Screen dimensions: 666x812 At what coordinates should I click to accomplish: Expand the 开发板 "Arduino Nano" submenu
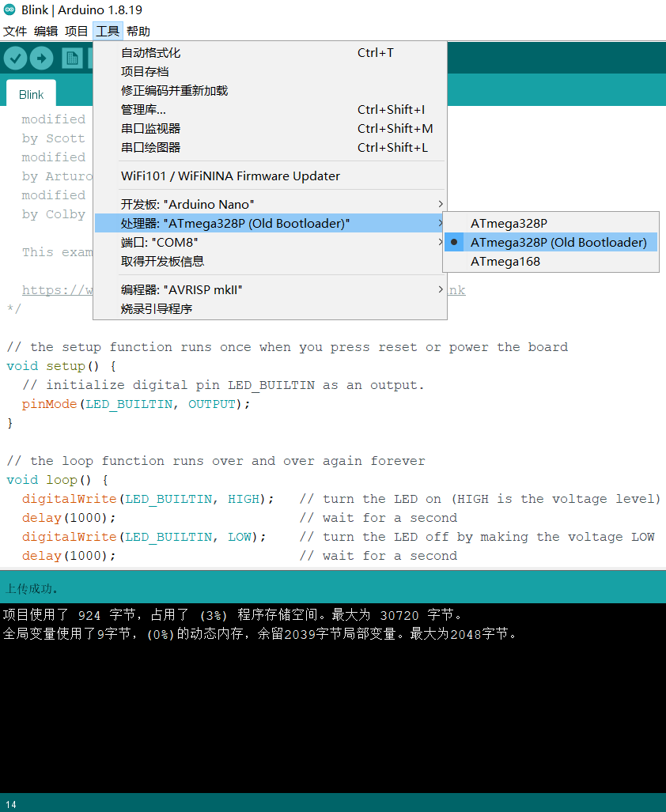click(x=270, y=204)
